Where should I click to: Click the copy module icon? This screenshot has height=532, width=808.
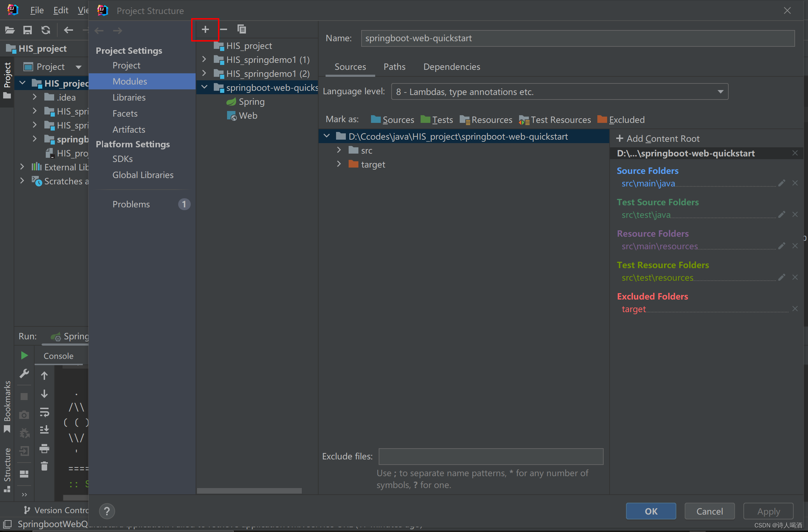point(241,29)
